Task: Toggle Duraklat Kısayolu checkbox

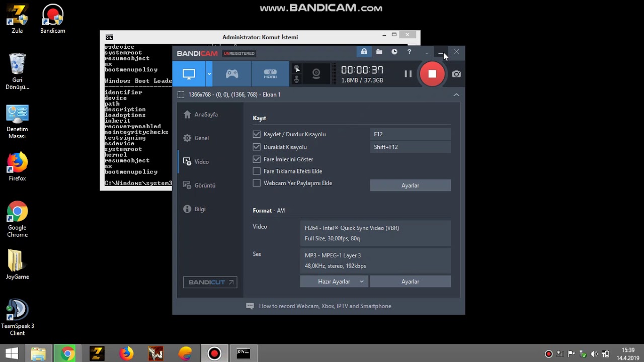Action: [x=257, y=147]
